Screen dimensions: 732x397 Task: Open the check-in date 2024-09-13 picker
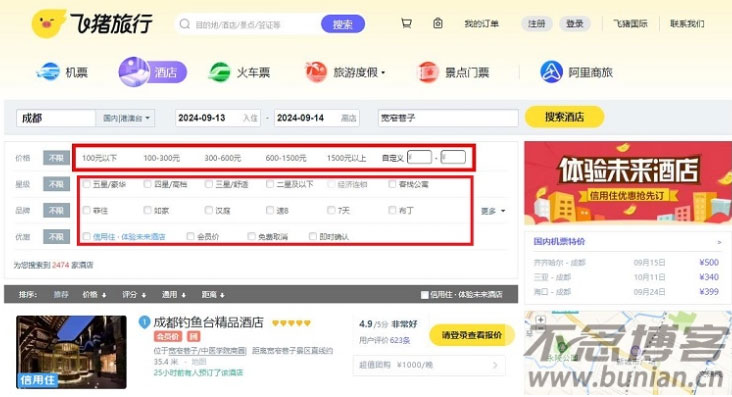[218, 118]
